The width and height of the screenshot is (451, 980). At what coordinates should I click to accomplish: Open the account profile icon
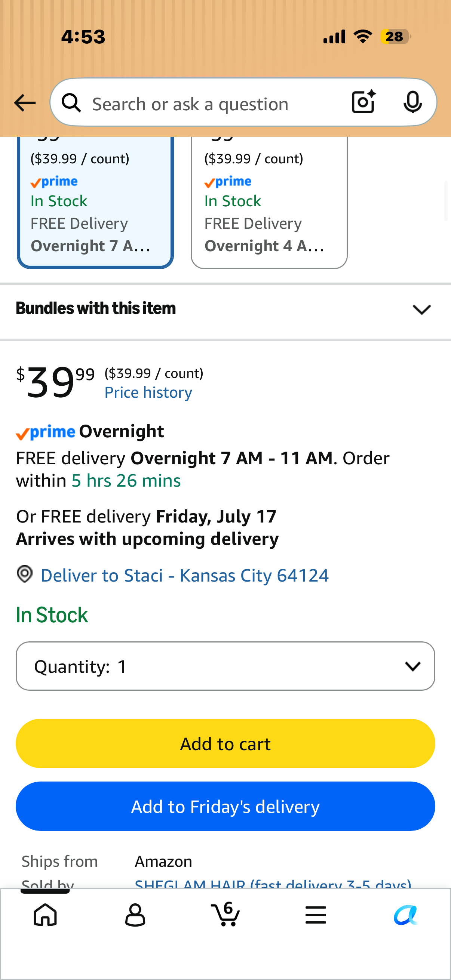(x=135, y=915)
